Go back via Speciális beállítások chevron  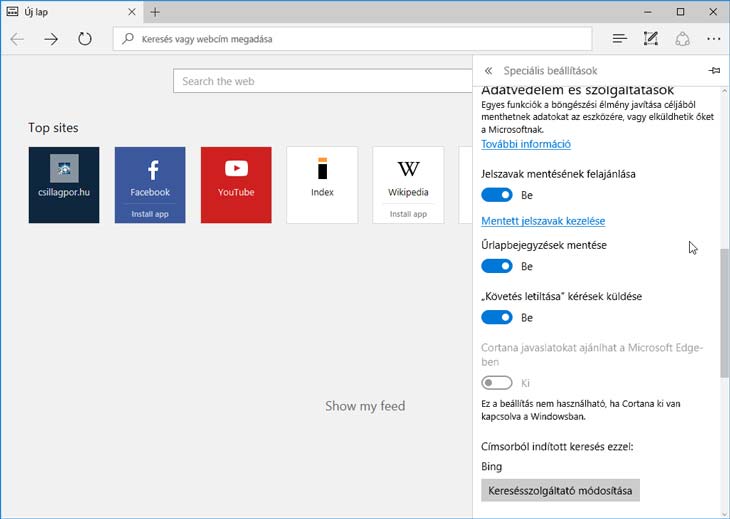point(488,71)
